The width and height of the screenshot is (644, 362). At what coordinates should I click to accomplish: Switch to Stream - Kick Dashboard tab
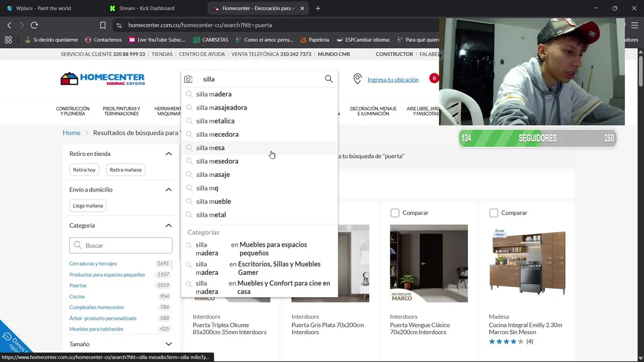click(147, 8)
